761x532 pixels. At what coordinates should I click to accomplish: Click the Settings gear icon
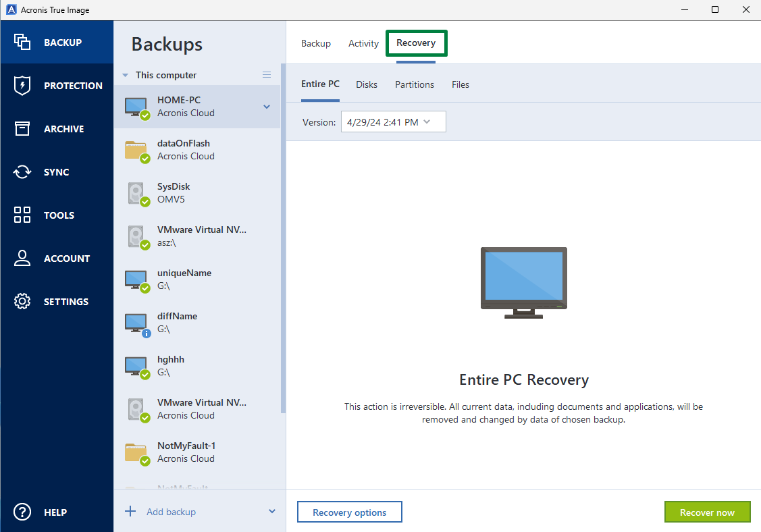click(22, 301)
